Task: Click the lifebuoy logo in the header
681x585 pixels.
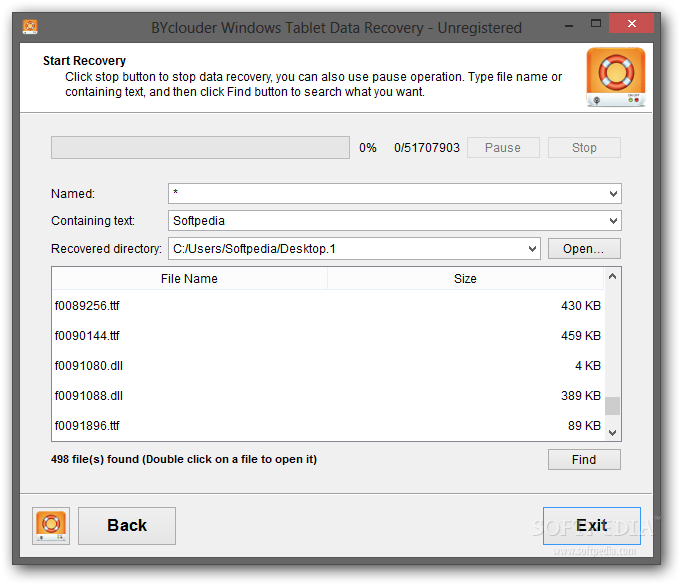Action: [x=615, y=77]
